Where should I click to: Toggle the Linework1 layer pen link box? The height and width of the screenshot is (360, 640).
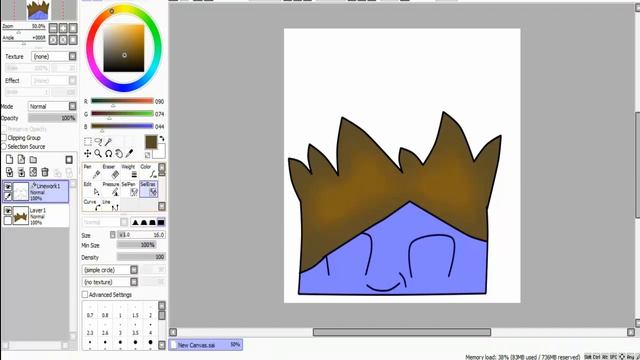click(8, 196)
